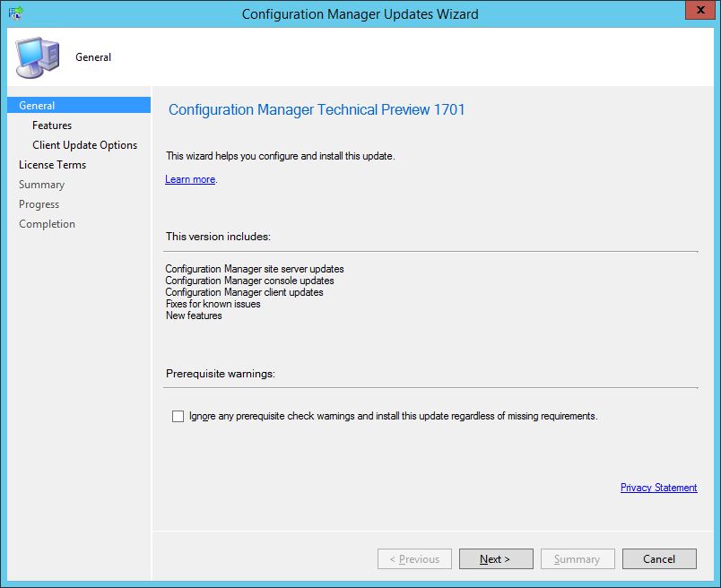Screen dimensions: 721x588
Task: Go to Client Update Options
Action: pos(84,144)
